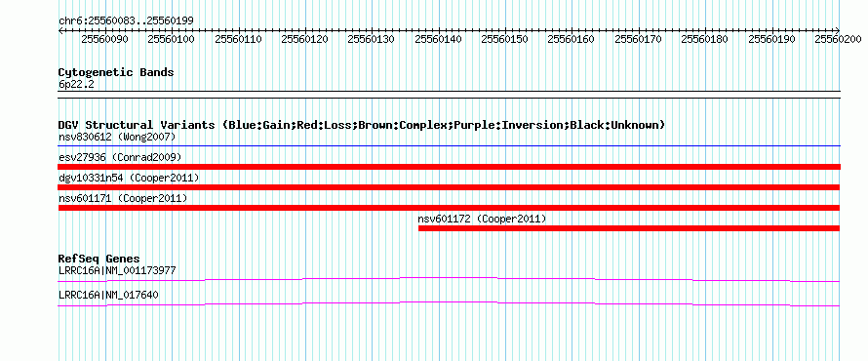This screenshot has height=361, width=868.
Task: Open variant nsv601172 (Cooper2011) label
Action: 482,219
